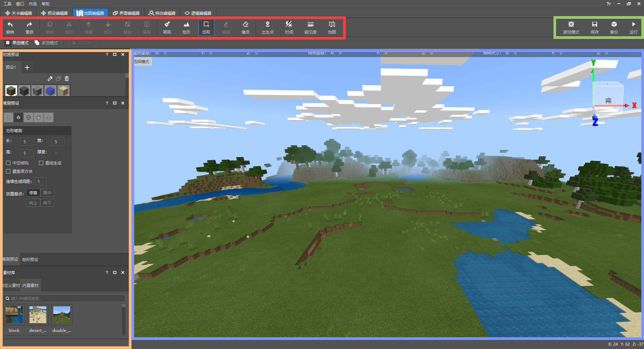
Task: Switch to 多选模式 multi-select mode
Action: pos(46,43)
